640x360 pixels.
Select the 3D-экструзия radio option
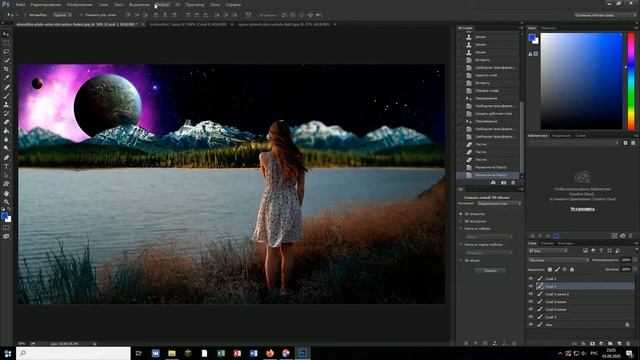tap(461, 221)
